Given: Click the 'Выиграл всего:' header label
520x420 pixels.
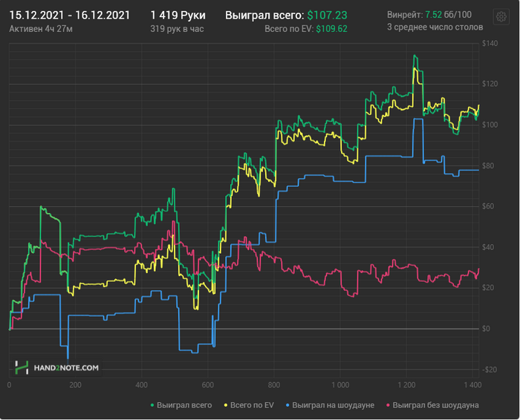Looking at the screenshot, I should click(x=264, y=16).
